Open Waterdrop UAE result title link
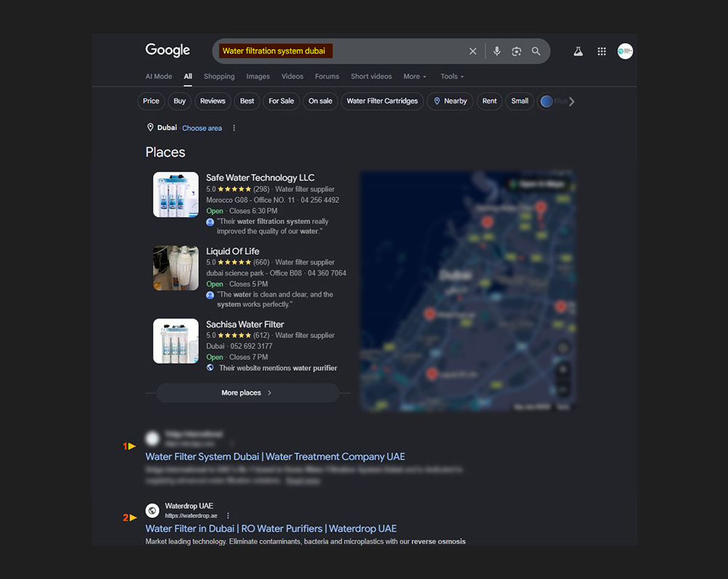 point(271,528)
